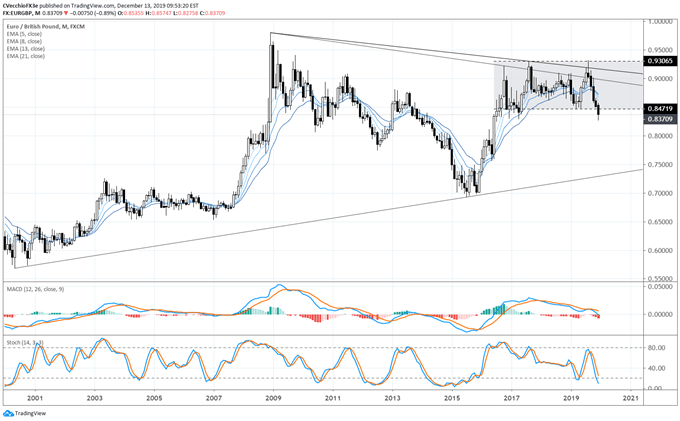Click the 0.05000 MACD scale value
This screenshot has width=680, height=421.
[x=660, y=287]
